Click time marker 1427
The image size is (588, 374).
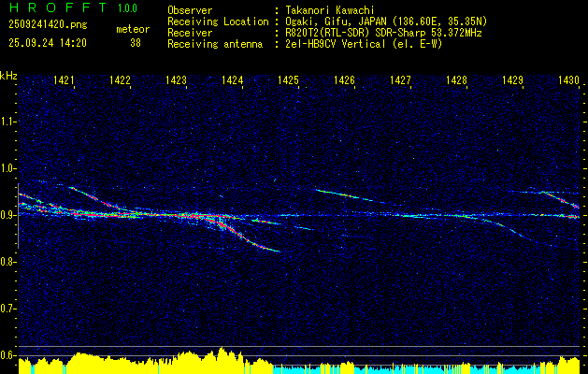(400, 79)
